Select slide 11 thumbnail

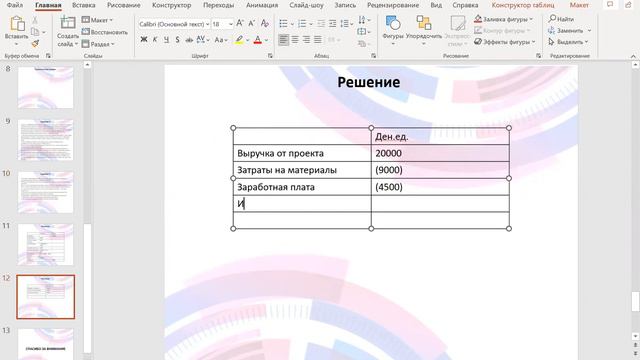click(x=45, y=244)
